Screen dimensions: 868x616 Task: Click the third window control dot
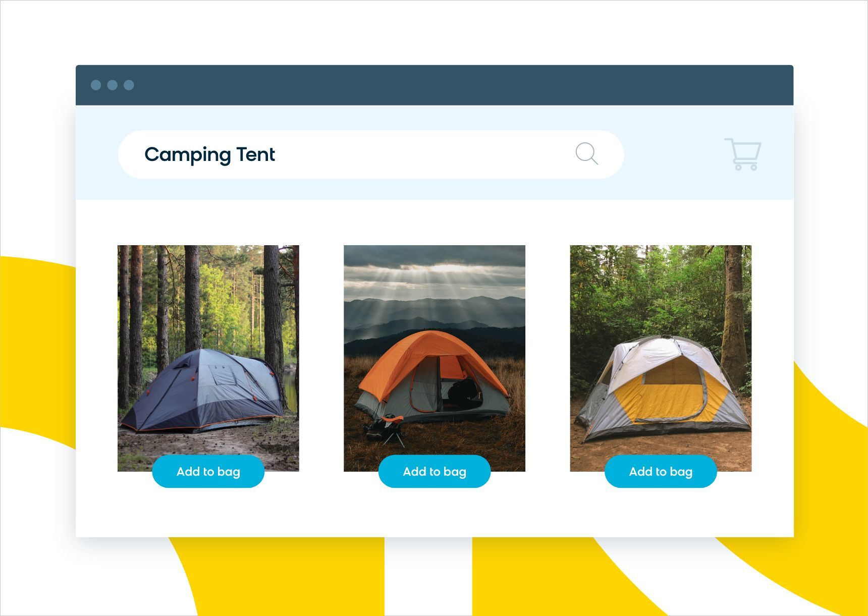coord(129,85)
